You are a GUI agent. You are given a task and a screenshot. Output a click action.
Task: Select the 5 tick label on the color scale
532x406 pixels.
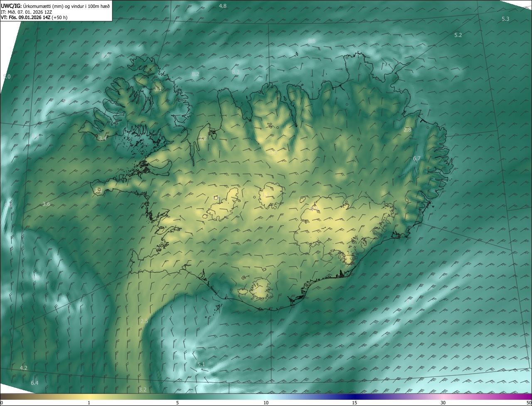(x=177, y=403)
